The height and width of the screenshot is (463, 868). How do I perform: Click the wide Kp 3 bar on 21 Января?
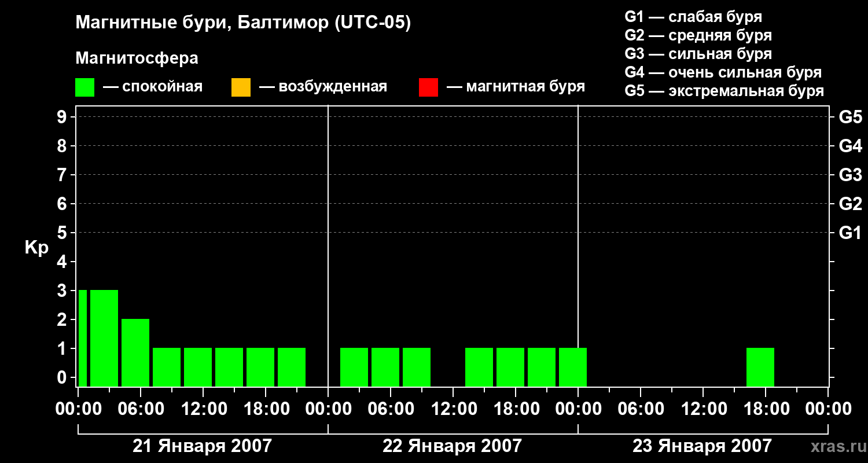pyautogui.click(x=104, y=338)
